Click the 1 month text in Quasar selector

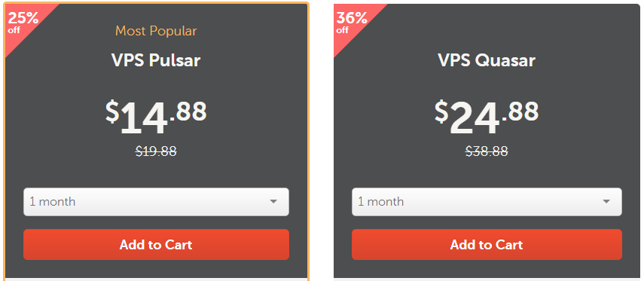tap(380, 202)
